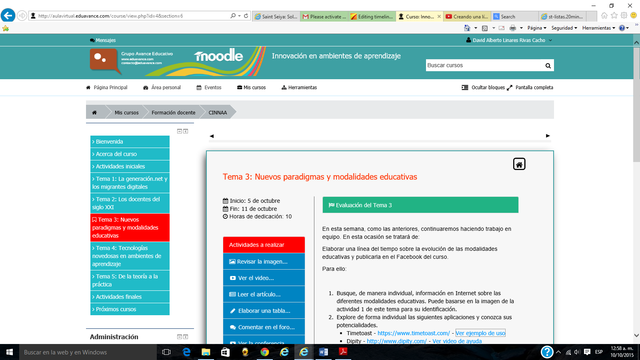Open IE Seguridad dropdown menu
The image size is (640, 360).
pos(564,28)
